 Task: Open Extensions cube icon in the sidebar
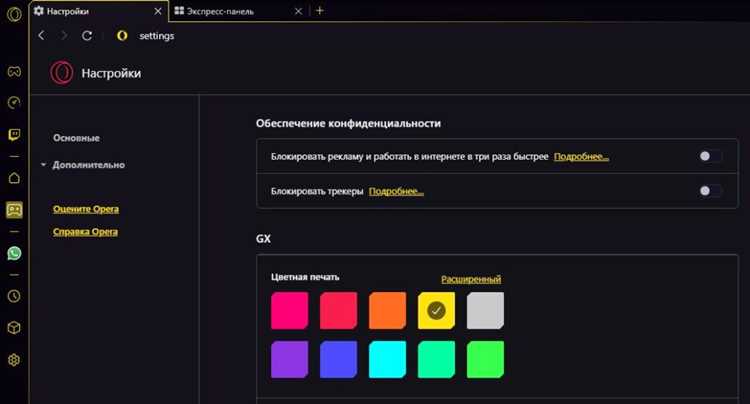(14, 328)
